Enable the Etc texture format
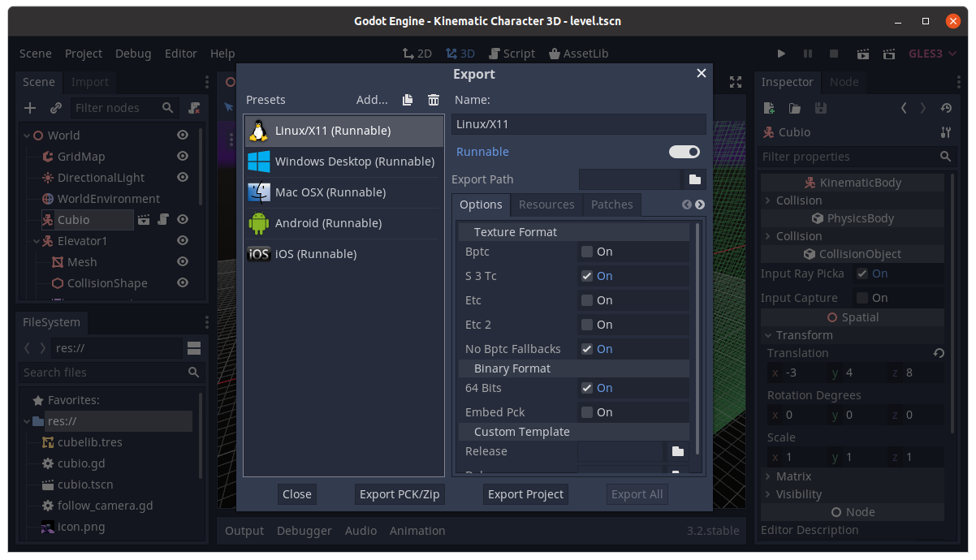 586,300
